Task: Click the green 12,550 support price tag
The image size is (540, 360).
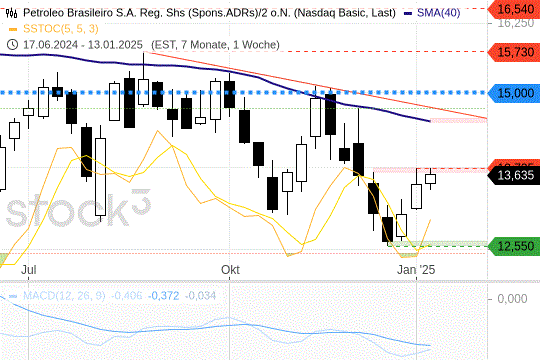Action: pos(514,246)
